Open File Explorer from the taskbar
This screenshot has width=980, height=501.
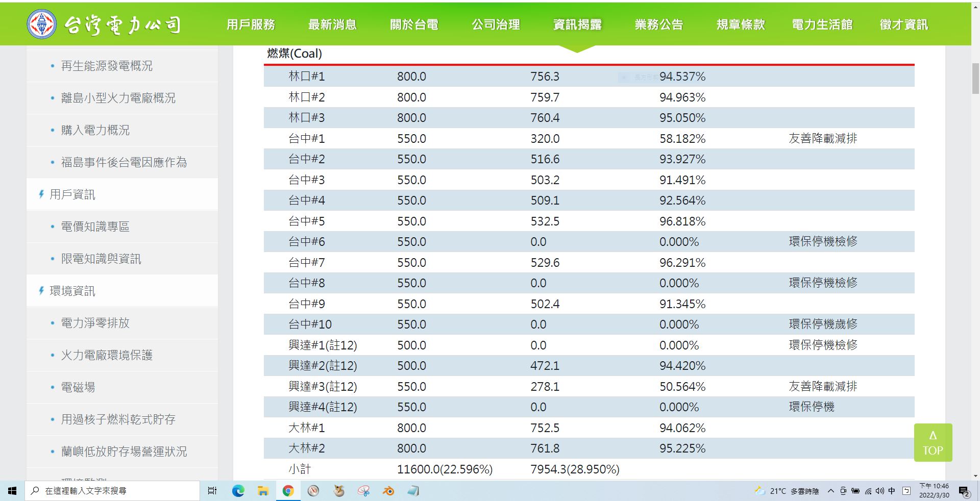(263, 491)
